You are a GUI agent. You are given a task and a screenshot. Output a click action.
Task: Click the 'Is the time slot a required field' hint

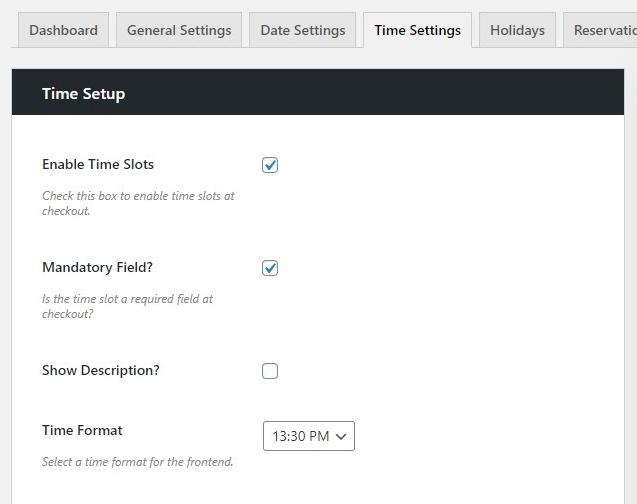(x=128, y=306)
